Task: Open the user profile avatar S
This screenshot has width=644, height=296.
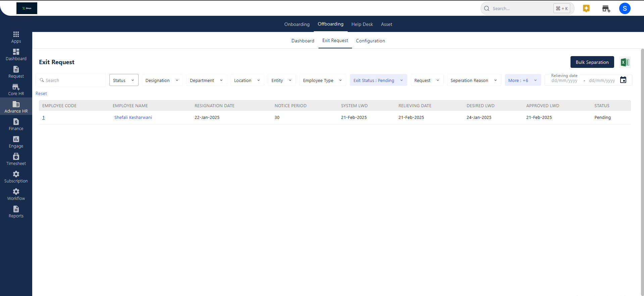Action: tap(625, 8)
